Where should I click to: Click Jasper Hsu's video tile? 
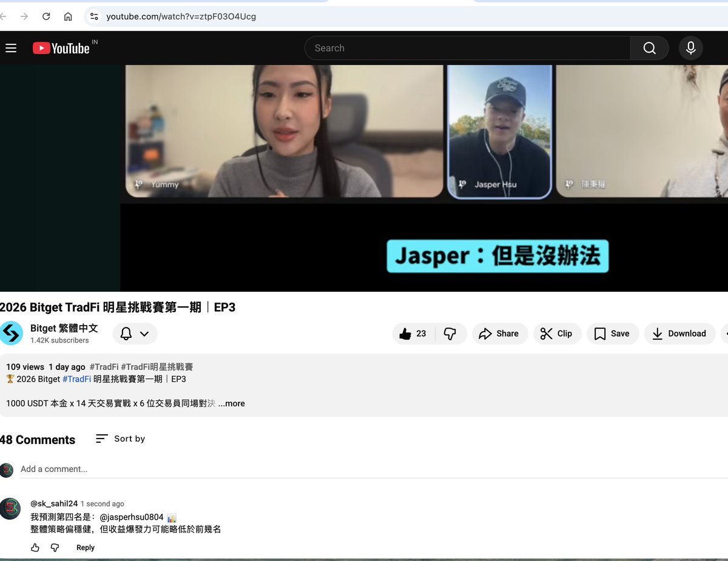(x=499, y=131)
